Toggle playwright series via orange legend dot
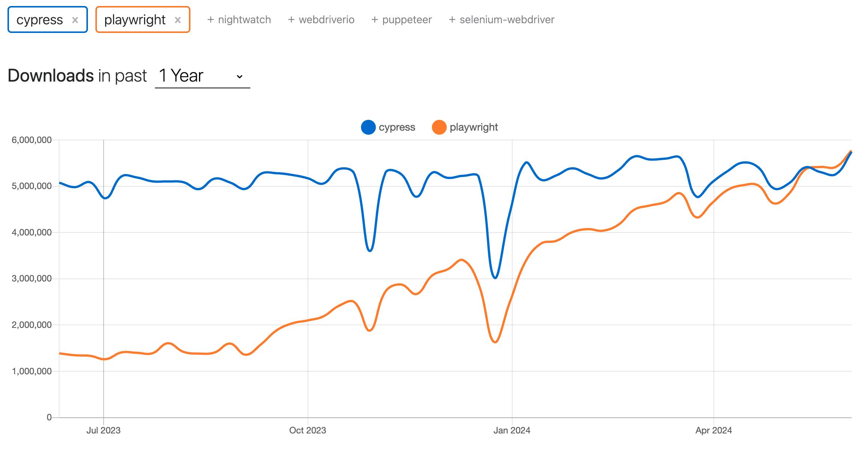The height and width of the screenshot is (460, 868). click(x=439, y=127)
